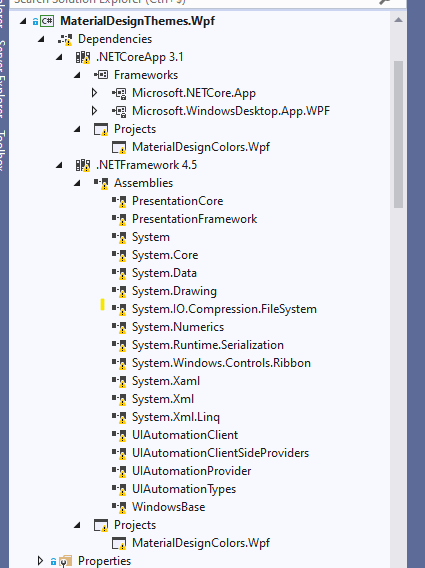Click the C# project icon for MaterialDesignThemes.Wpf

click(x=47, y=21)
